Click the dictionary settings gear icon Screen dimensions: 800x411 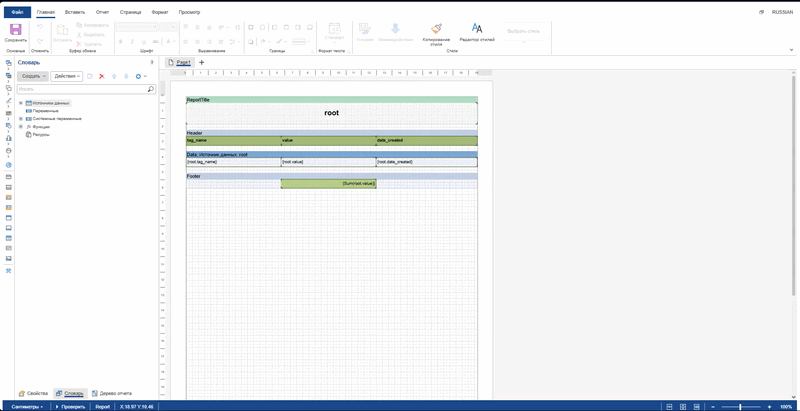point(139,76)
